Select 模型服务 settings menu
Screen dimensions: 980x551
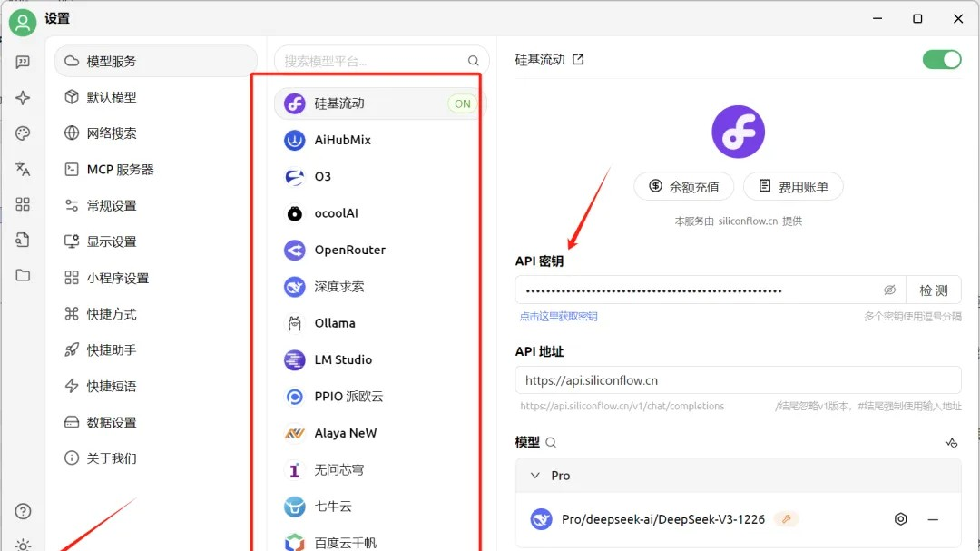(x=156, y=61)
